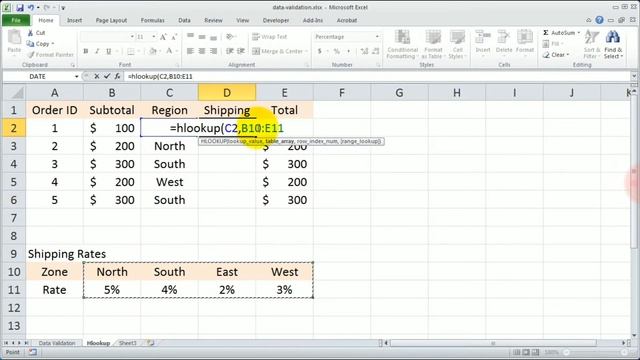Click the Format cells button in Cells group
The height and width of the screenshot is (360, 640).
(x=525, y=42)
